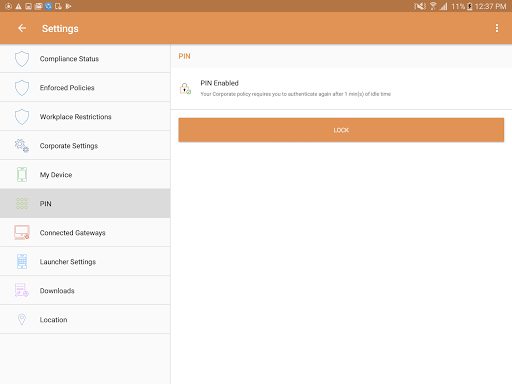Select Corporate Settings in the sidebar
The width and height of the screenshot is (512, 384).
point(85,146)
